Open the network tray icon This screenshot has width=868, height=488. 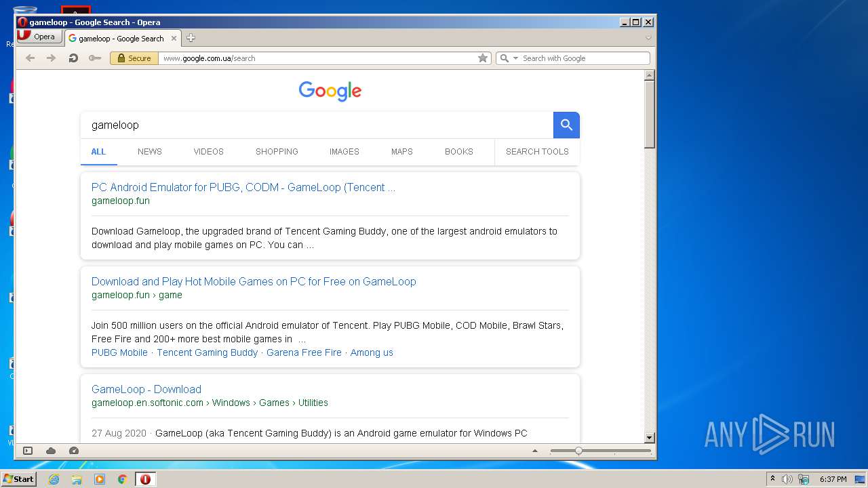click(x=804, y=479)
